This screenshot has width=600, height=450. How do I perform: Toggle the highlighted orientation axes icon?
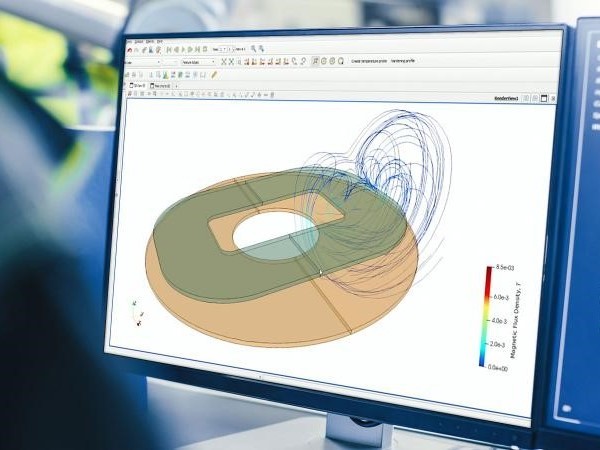pyautogui.click(x=316, y=61)
